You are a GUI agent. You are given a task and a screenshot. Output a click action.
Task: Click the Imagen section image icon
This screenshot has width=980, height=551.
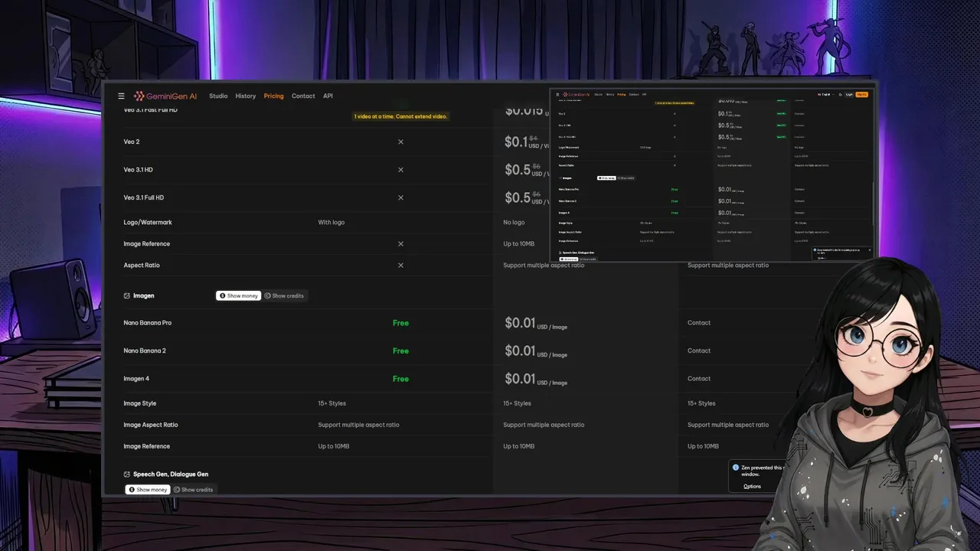[x=127, y=295]
